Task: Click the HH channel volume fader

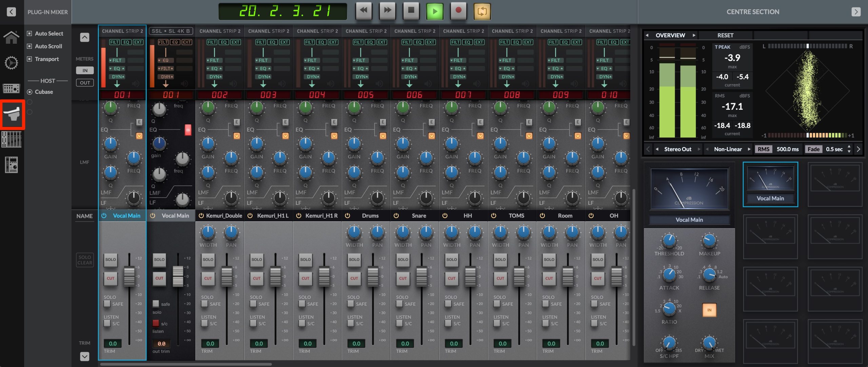Action: coord(470,276)
